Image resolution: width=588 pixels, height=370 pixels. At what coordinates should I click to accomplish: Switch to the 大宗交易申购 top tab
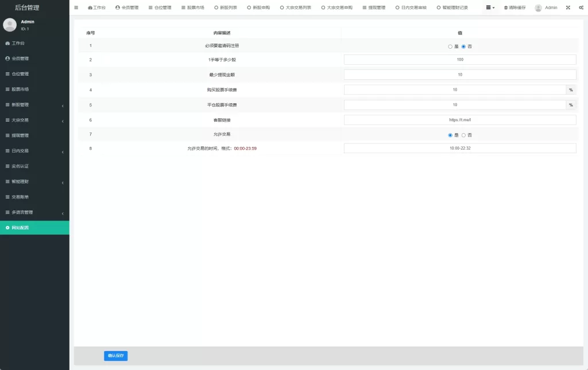336,7
